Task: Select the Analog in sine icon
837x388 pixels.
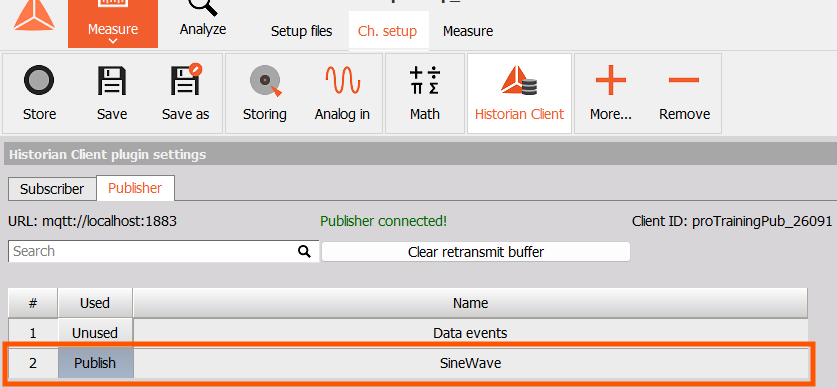Action: point(342,80)
